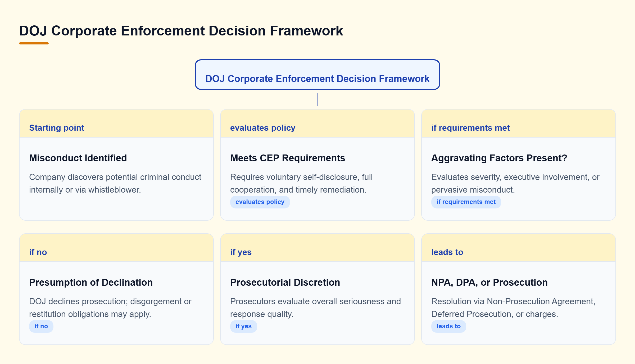Click the voluntary self-disclosure description text
Screen dimensions: 635x364
[x=301, y=183]
